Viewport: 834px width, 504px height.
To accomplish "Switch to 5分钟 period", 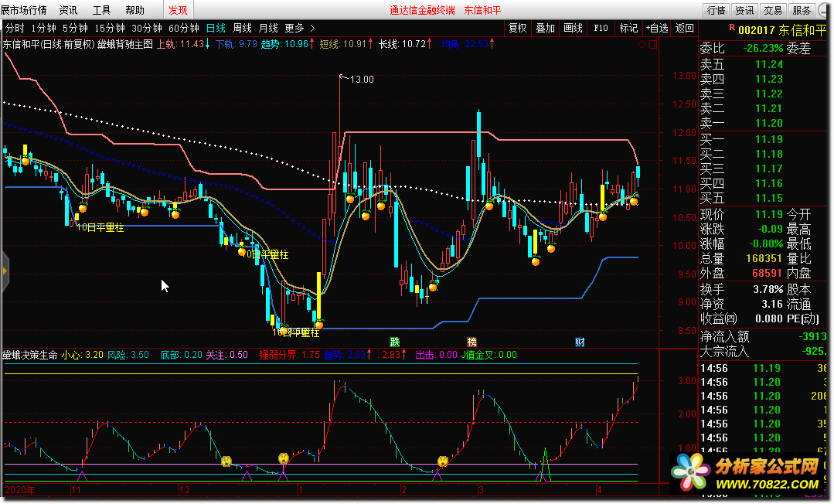I will click(x=75, y=28).
